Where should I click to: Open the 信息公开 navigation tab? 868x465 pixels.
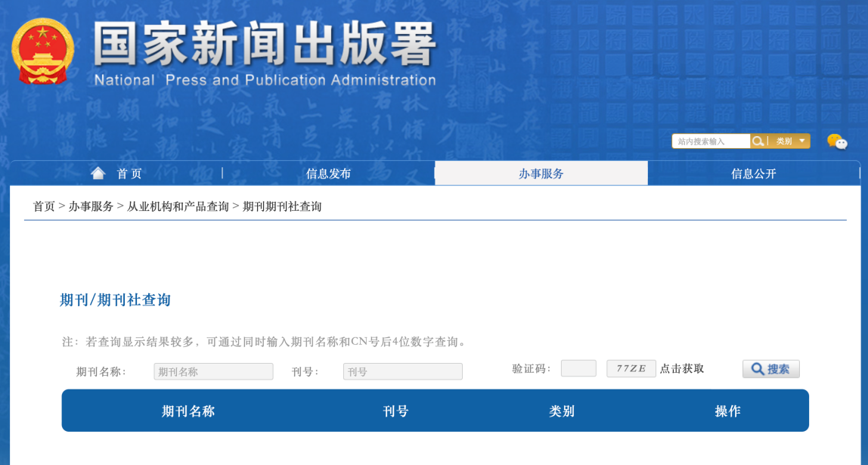click(755, 173)
